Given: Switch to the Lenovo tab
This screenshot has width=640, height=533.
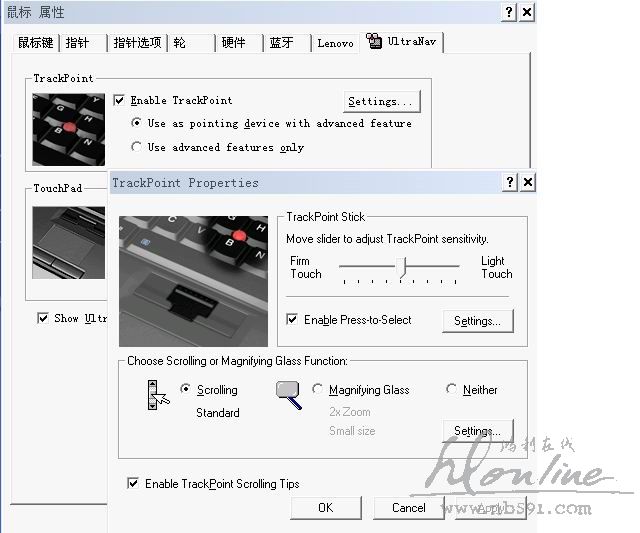Looking at the screenshot, I should coord(335,43).
